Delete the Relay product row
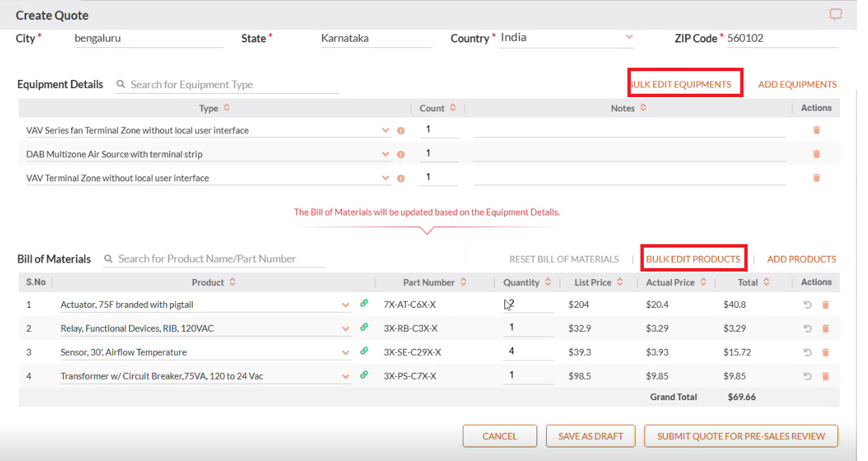This screenshot has height=461, width=868. tap(825, 328)
